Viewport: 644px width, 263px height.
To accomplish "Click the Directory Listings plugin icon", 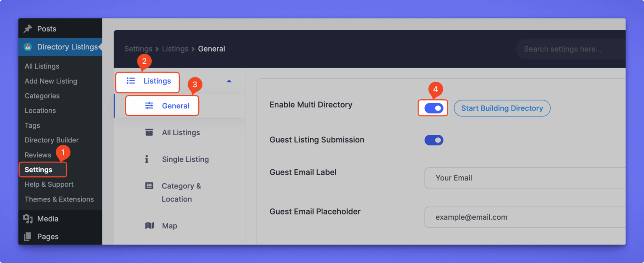I will [29, 47].
